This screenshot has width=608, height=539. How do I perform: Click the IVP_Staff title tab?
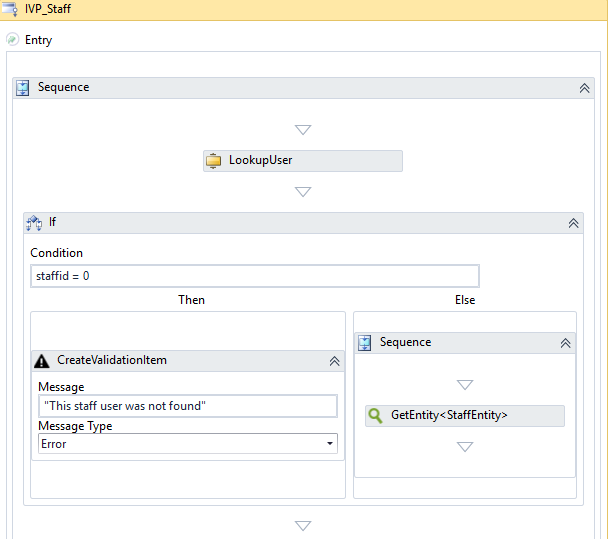(x=48, y=9)
